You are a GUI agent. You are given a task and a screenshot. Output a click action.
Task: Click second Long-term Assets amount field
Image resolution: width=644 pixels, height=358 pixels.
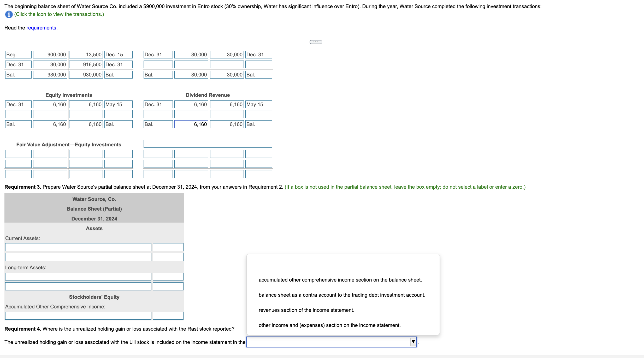point(168,287)
